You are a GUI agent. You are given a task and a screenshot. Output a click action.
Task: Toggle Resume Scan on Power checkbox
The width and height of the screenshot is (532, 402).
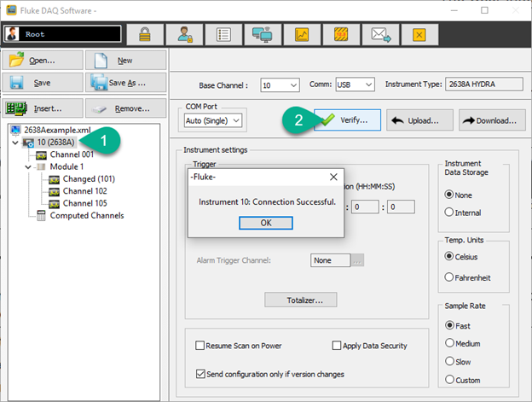[x=200, y=346]
